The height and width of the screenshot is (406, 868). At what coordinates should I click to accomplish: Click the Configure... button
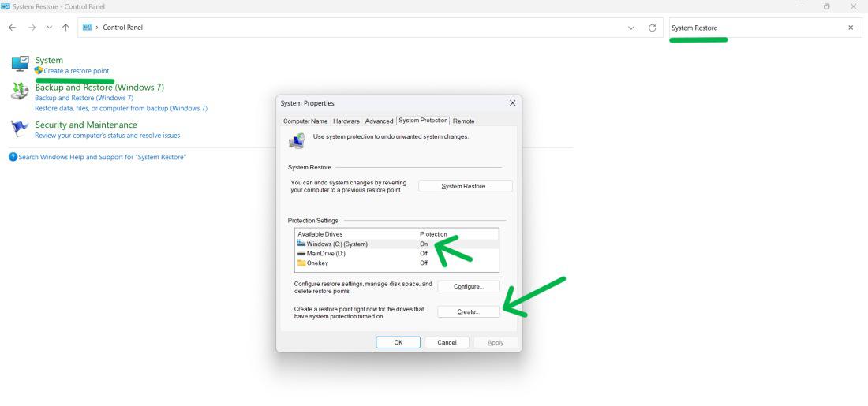pos(469,286)
